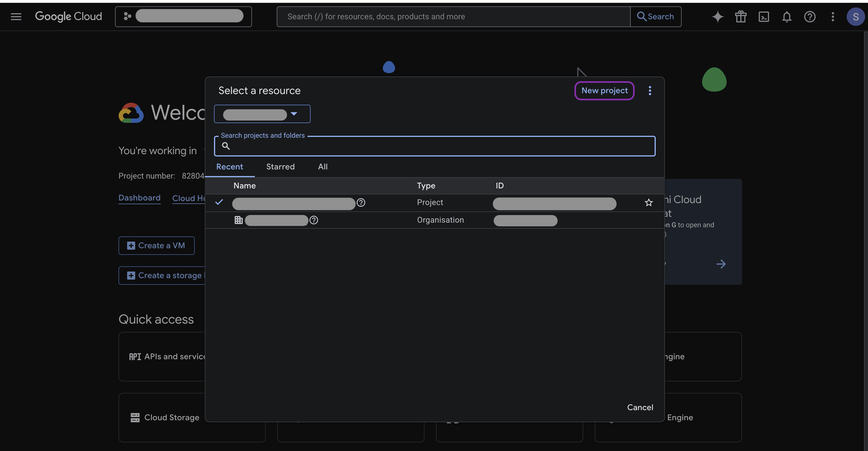Star the listed project
Screen dimensions: 868x451
[x=648, y=202]
